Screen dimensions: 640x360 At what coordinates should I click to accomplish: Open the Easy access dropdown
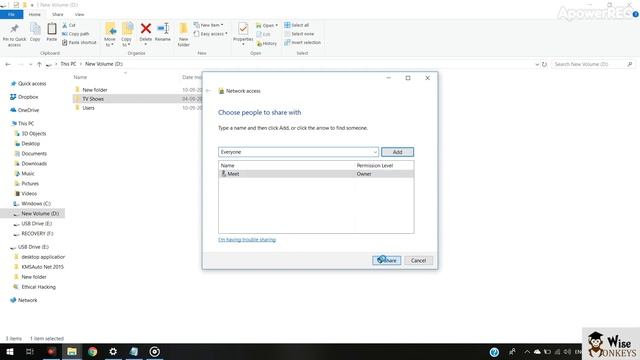point(211,34)
